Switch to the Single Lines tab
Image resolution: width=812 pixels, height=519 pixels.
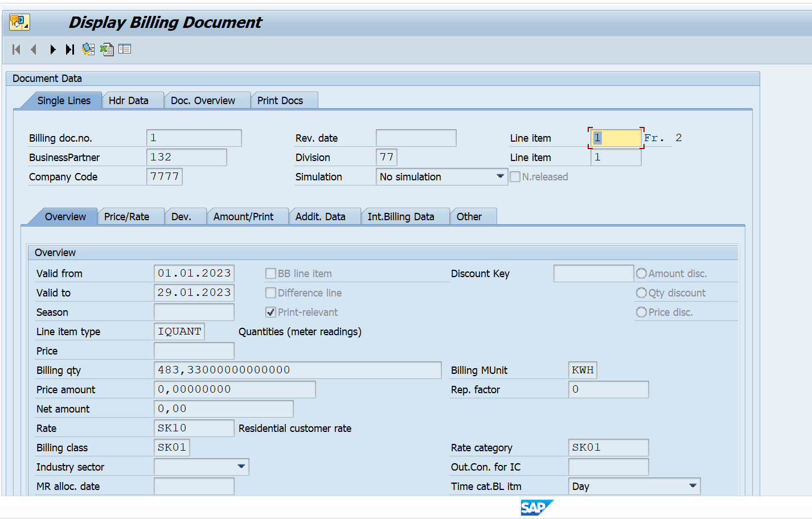click(64, 101)
